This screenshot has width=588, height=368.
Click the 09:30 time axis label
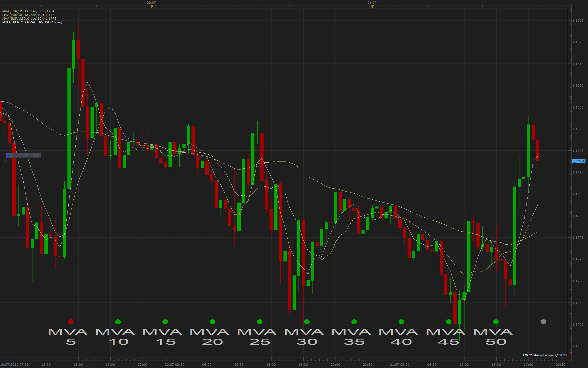click(x=239, y=365)
